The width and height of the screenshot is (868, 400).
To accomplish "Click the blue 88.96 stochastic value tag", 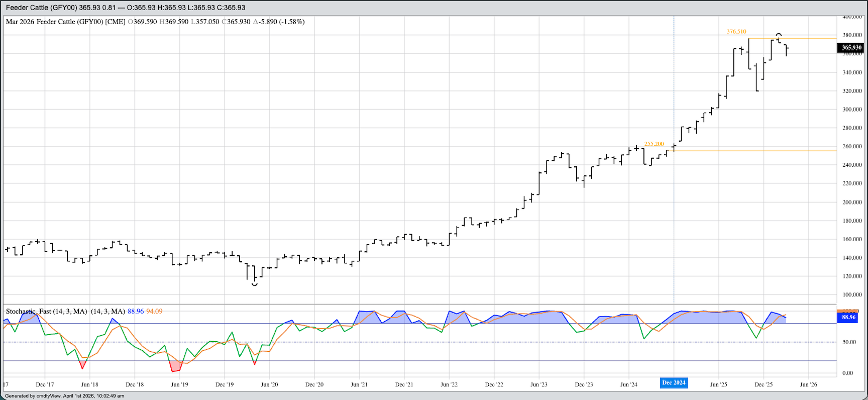I will coord(848,318).
